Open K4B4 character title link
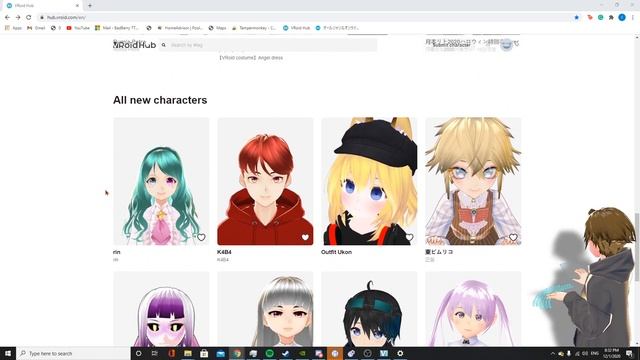The height and width of the screenshot is (360, 640). click(224, 252)
